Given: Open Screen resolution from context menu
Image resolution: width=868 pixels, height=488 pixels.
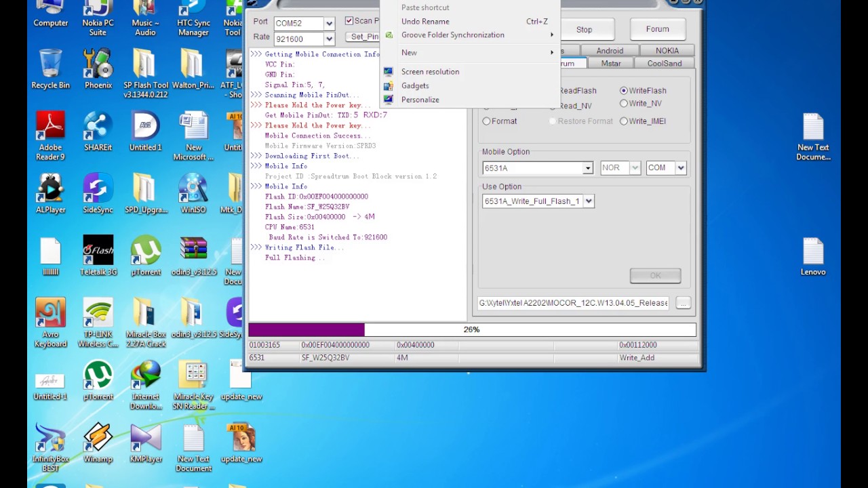Looking at the screenshot, I should [x=469, y=72].
